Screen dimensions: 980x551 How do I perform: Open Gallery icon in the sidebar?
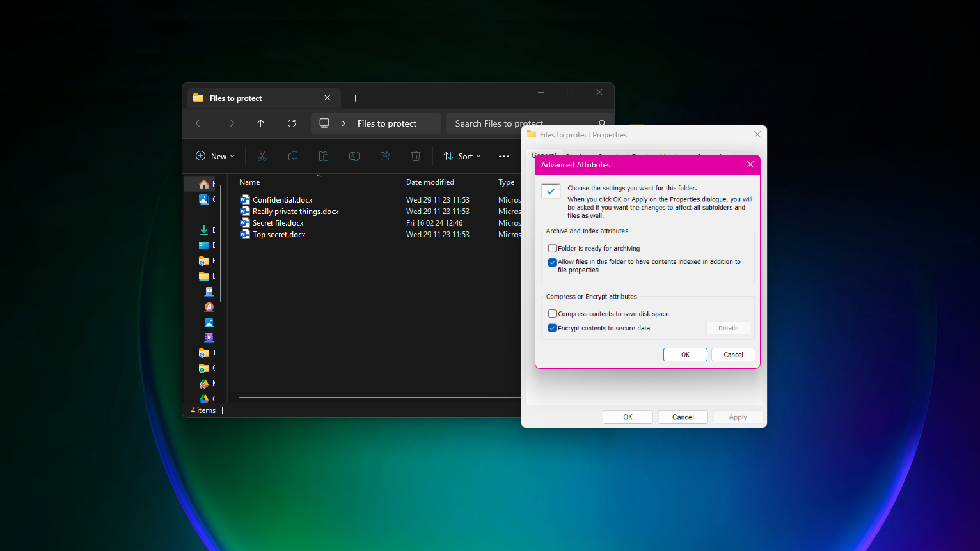(204, 199)
